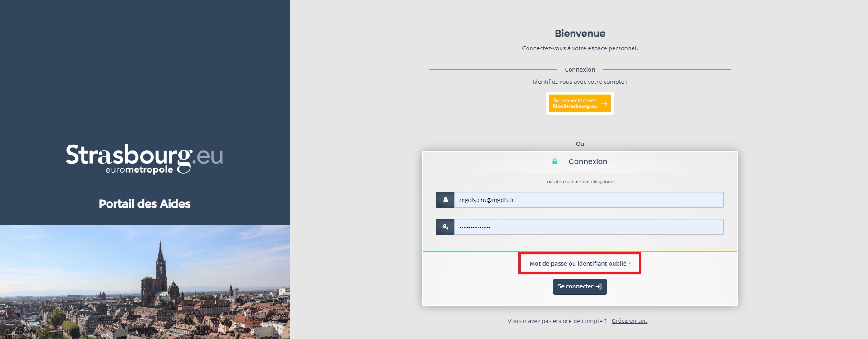The width and height of the screenshot is (868, 339).
Task: Click the text Identifiez vous avec votre compte
Action: [580, 82]
